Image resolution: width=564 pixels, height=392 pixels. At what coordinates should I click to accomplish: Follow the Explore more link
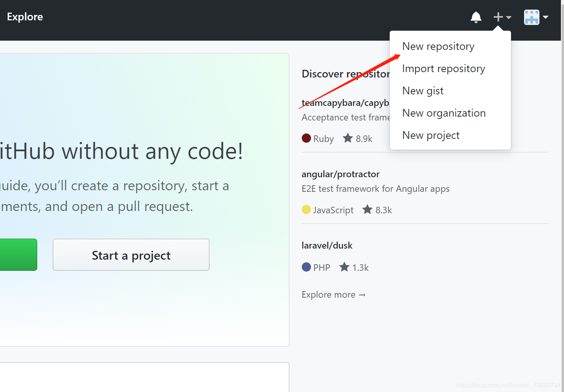(334, 295)
